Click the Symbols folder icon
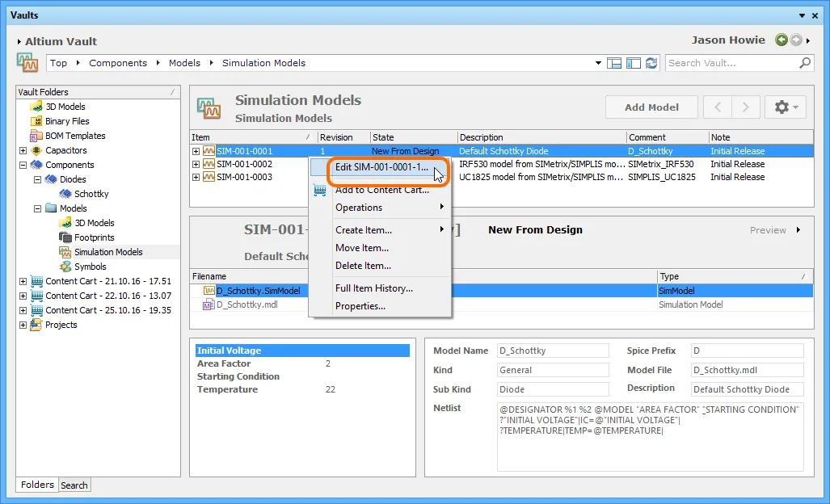 (65, 267)
